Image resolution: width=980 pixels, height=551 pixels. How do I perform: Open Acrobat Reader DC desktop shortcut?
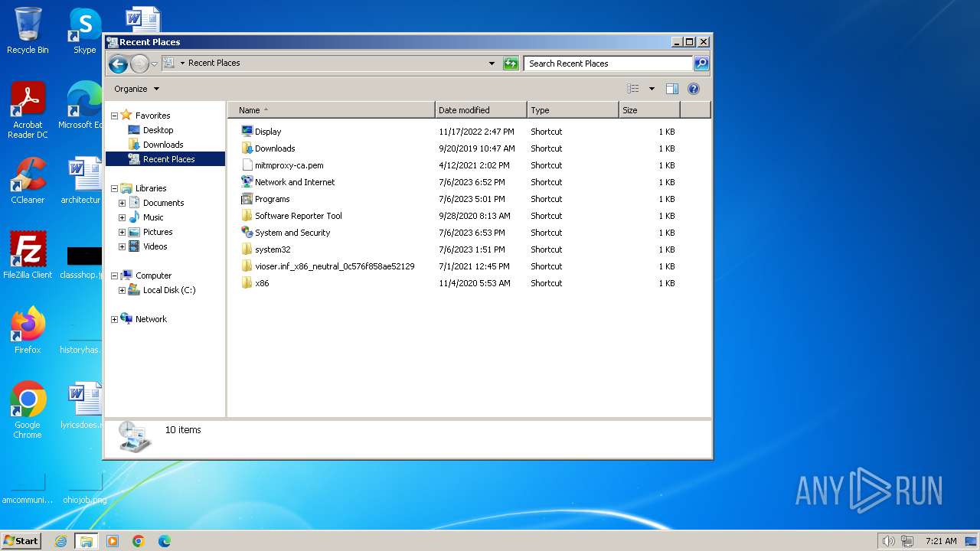click(x=28, y=110)
